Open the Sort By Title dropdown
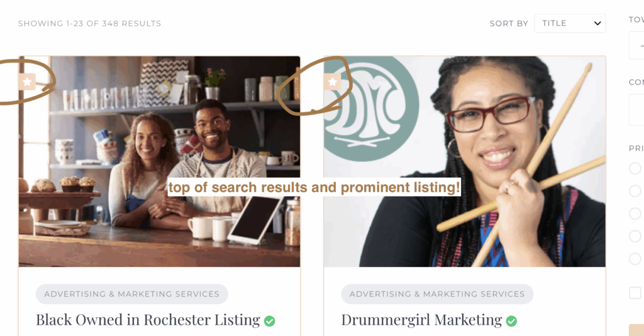This screenshot has width=644, height=336. coord(570,23)
